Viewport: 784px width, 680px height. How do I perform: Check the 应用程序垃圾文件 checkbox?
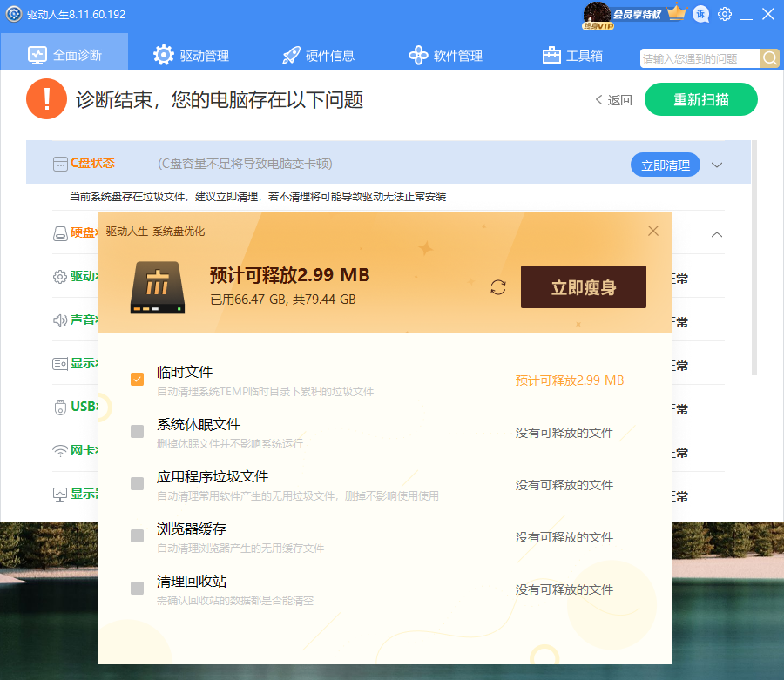(137, 483)
